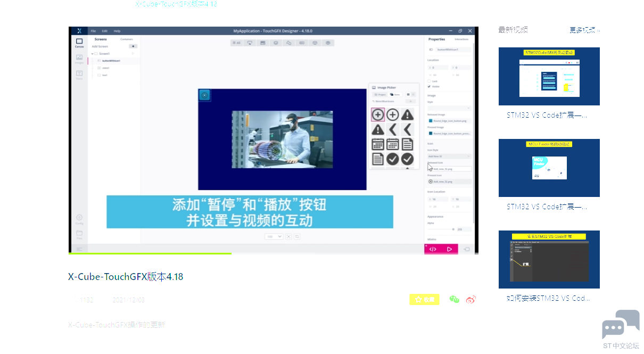
Task: Click the Screen1 preview play toggle
Action: click(x=133, y=53)
